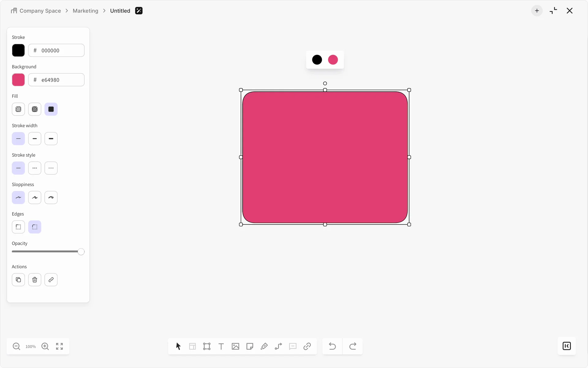Image resolution: width=588 pixels, height=368 pixels.
Task: Choose the hachure fill style
Action: click(18, 109)
